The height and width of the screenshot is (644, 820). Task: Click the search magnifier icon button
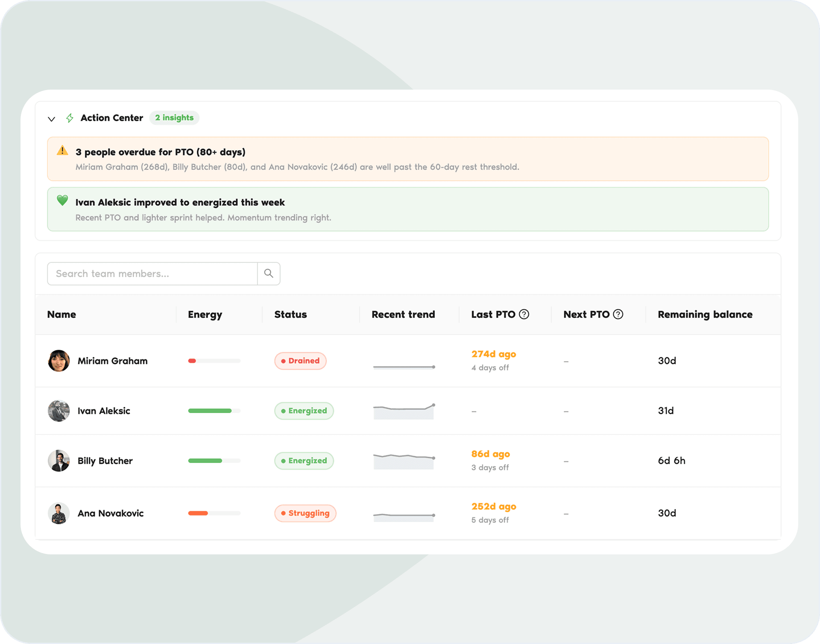[269, 274]
